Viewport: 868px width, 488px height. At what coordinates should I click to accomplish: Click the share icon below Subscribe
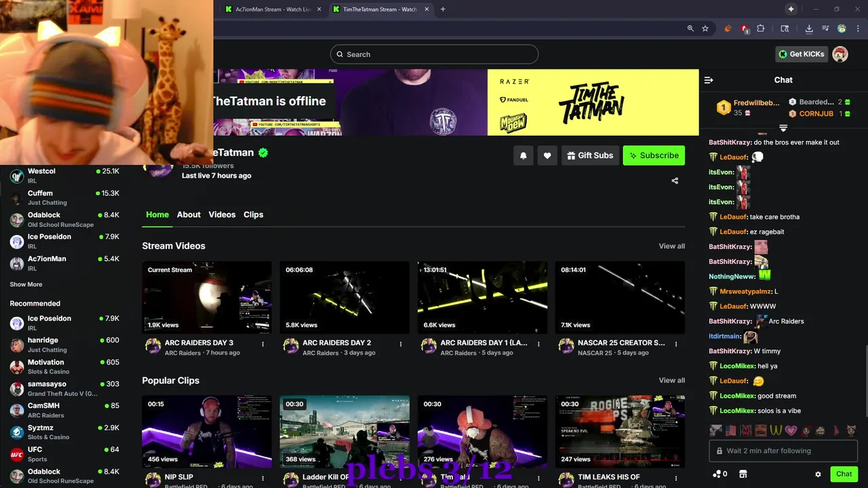click(675, 180)
